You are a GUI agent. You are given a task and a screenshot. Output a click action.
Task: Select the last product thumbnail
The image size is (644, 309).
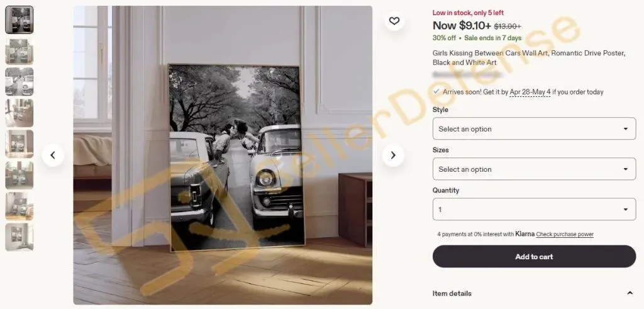click(19, 237)
